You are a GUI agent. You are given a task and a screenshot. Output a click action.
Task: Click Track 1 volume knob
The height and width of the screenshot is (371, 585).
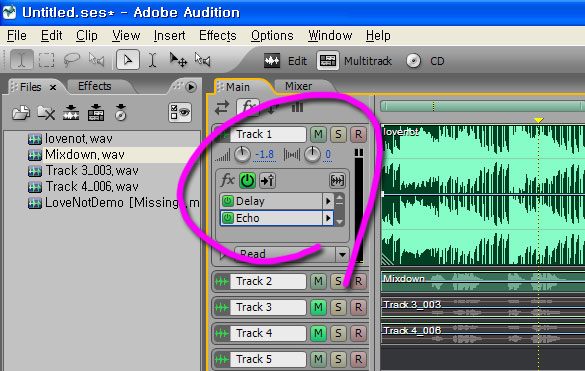[x=242, y=154]
